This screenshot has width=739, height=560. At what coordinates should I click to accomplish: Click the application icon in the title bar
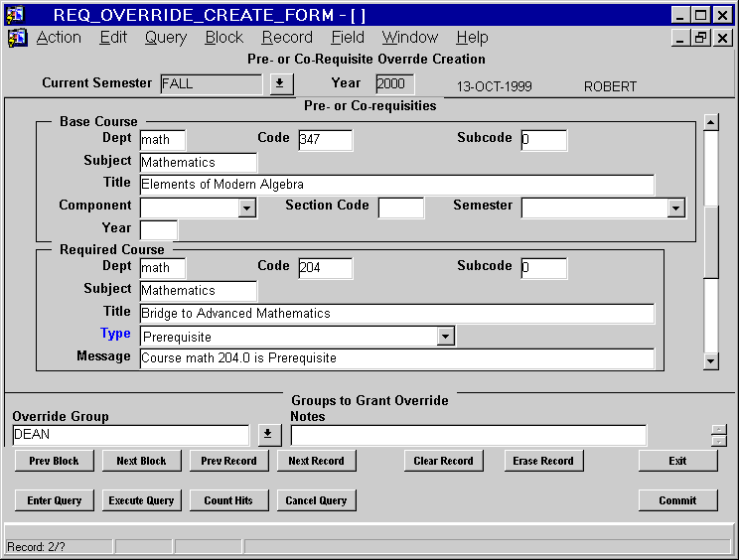[x=15, y=15]
